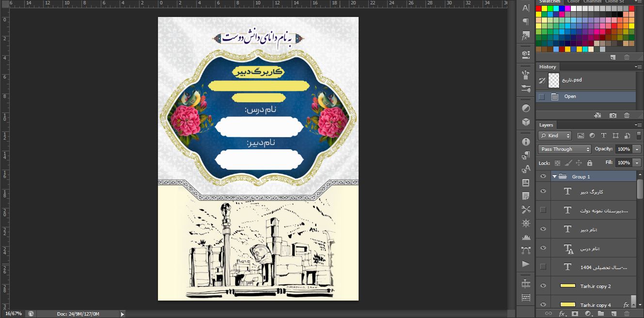The image size is (644, 318).
Task: Open the Actions play icon
Action: tap(526, 264)
